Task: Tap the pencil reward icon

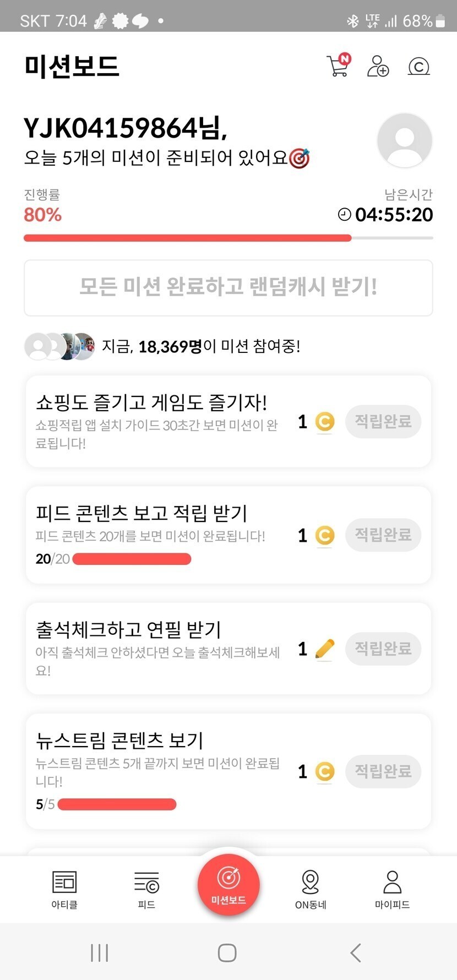Action: (x=325, y=649)
